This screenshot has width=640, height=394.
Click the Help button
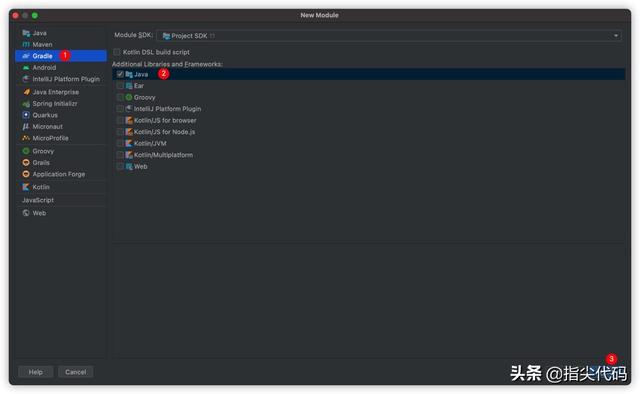[x=36, y=372]
